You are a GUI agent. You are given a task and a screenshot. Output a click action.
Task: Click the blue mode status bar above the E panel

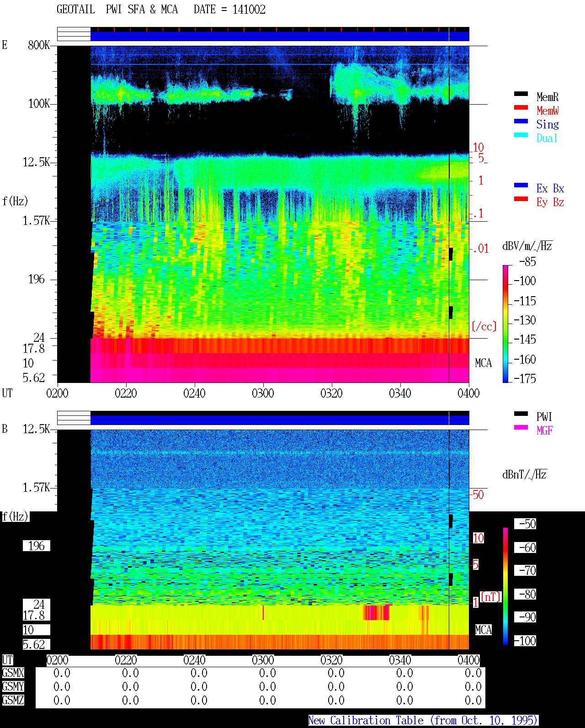[280, 36]
